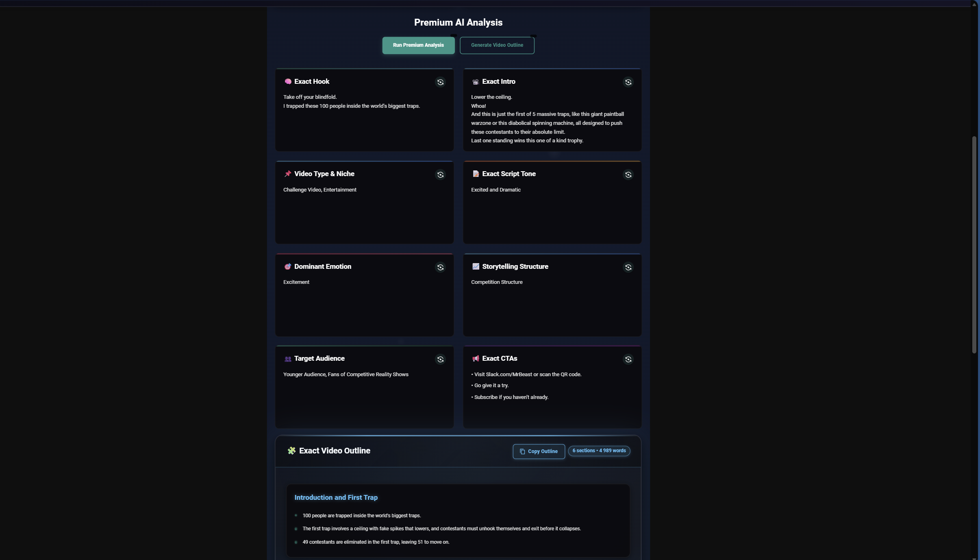Viewport: 980px width, 560px height.
Task: Regenerate the Video Type & Niche card
Action: point(441,174)
